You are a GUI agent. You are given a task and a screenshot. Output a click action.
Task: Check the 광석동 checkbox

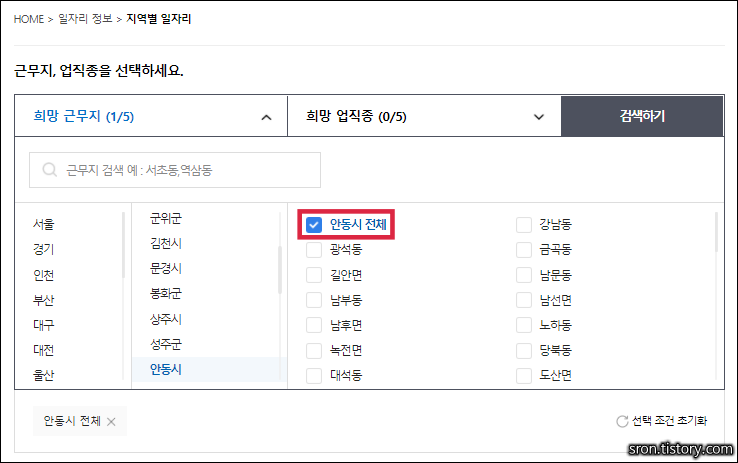[314, 250]
